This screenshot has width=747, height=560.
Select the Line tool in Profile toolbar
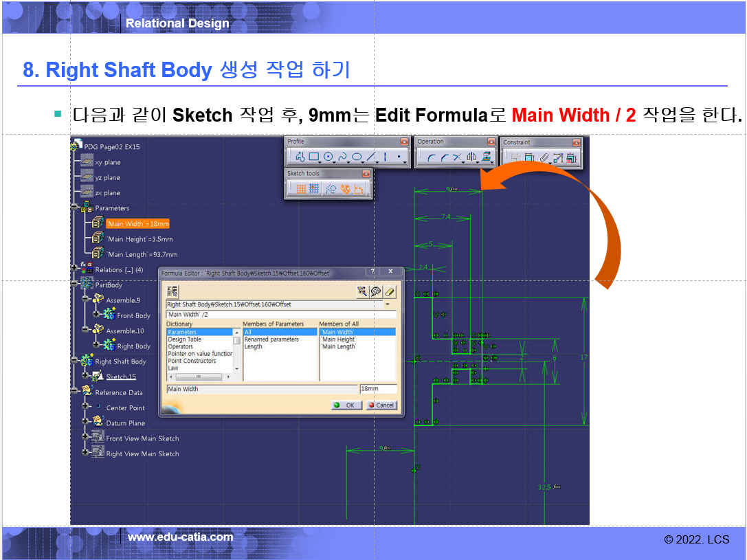371,157
